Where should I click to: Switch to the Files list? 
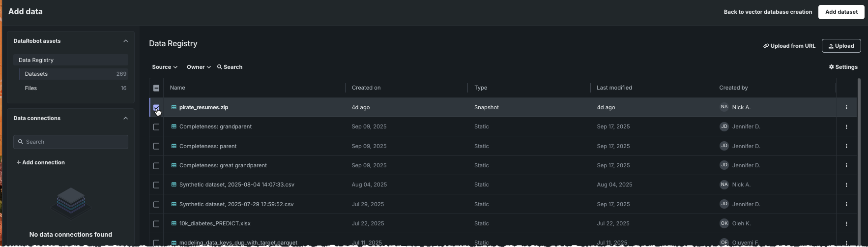[31, 88]
